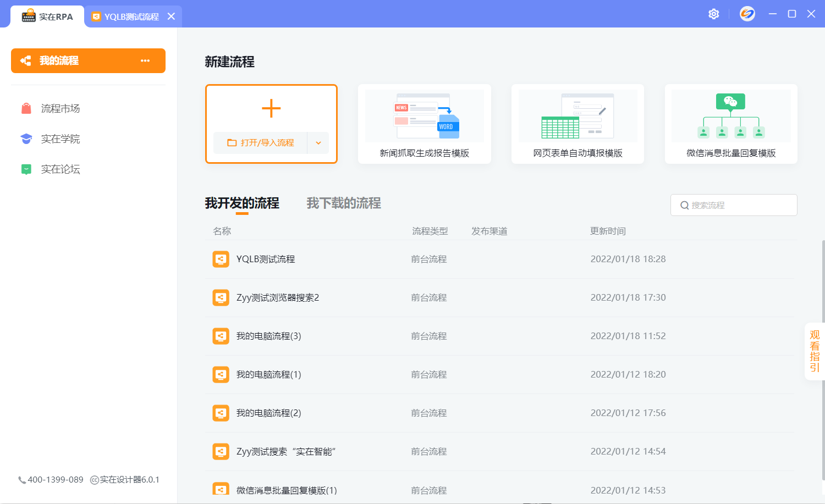
Task: Open the 我的流程 three-dots more menu
Action: 145,60
